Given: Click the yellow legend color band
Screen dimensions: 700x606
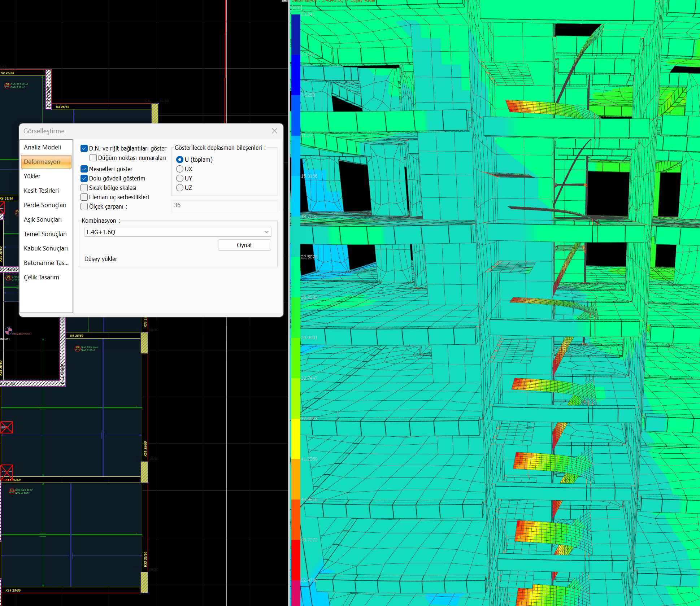Looking at the screenshot, I should [x=296, y=439].
